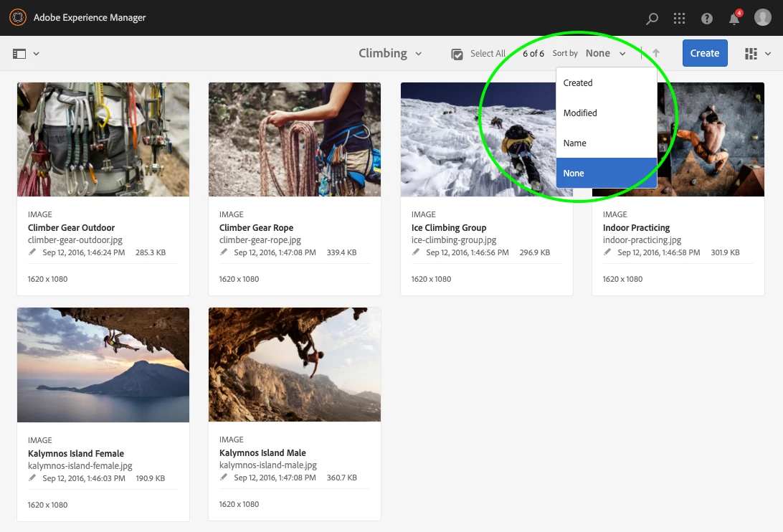Click the Climber Gear Outdoor title
The image size is (783, 532).
tap(72, 228)
